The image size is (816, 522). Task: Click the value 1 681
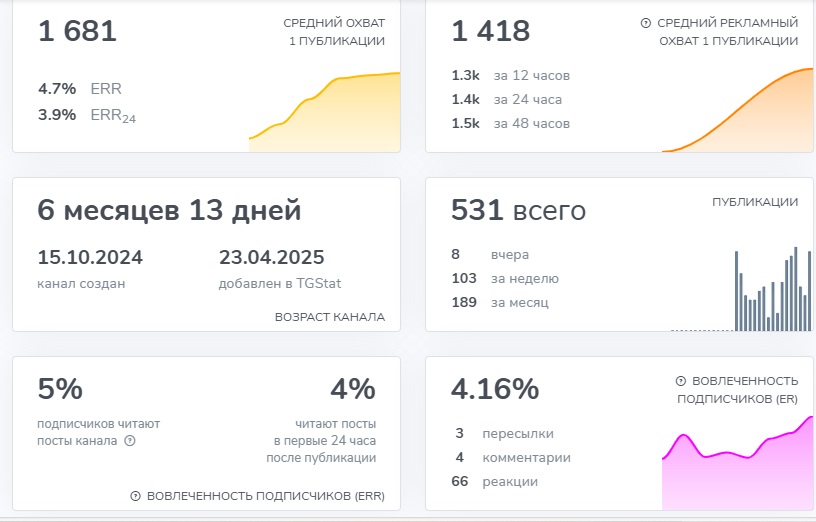coord(78,31)
